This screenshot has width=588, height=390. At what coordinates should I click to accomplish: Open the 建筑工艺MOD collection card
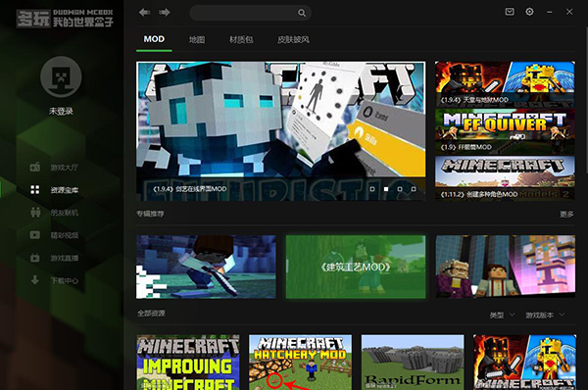coord(356,267)
